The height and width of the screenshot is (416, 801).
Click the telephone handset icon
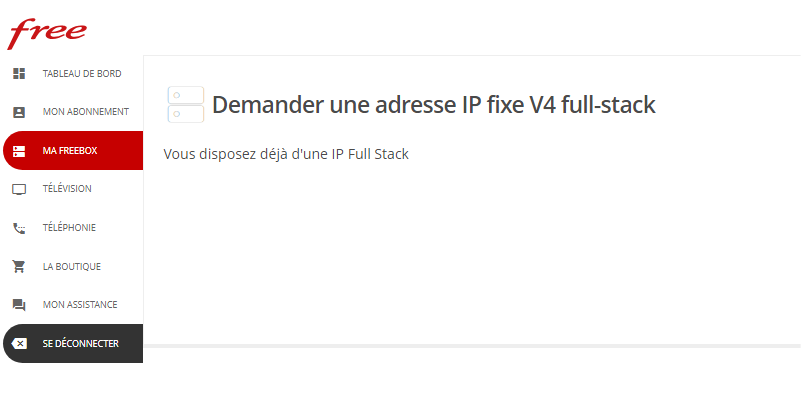(x=19, y=228)
